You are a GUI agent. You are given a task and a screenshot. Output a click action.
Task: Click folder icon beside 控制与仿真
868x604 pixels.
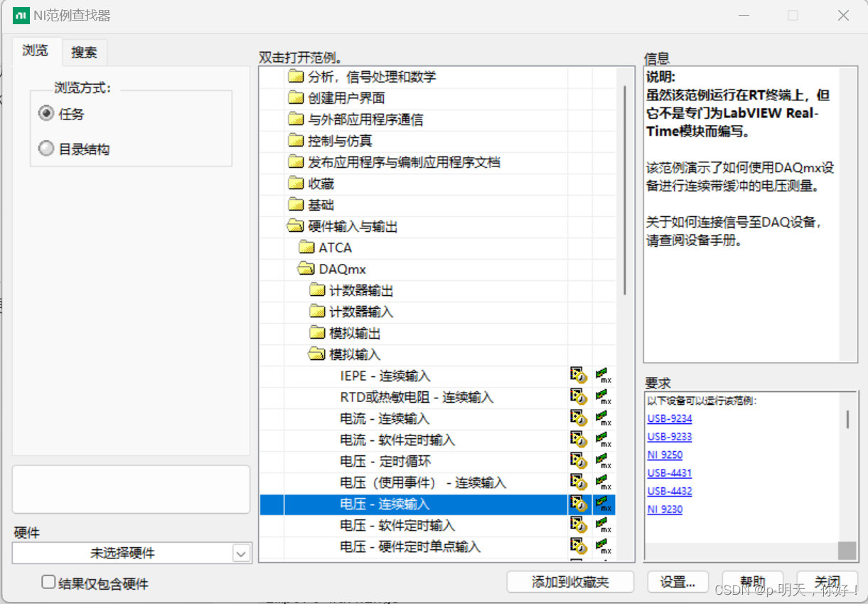(x=296, y=141)
